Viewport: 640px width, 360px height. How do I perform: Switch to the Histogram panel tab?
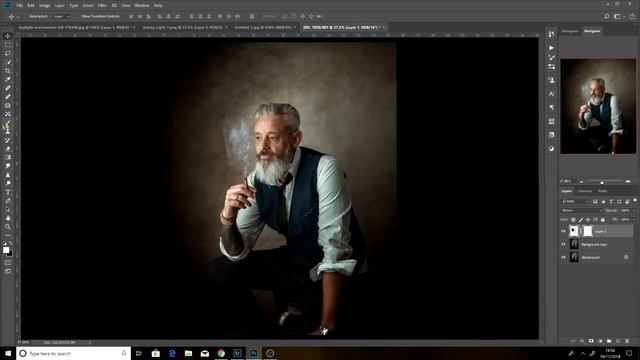point(570,31)
